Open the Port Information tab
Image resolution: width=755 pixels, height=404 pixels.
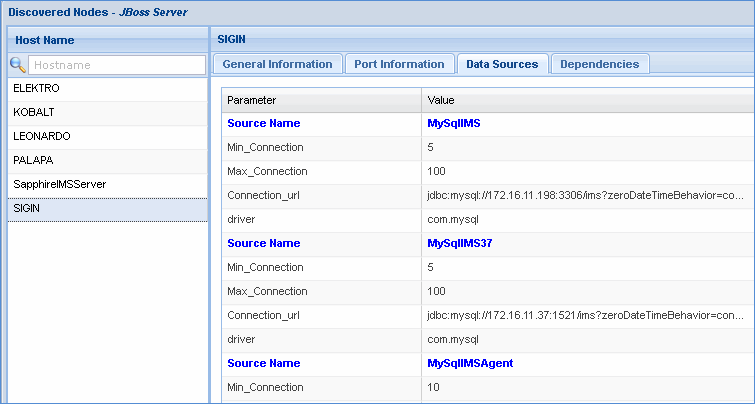[399, 64]
